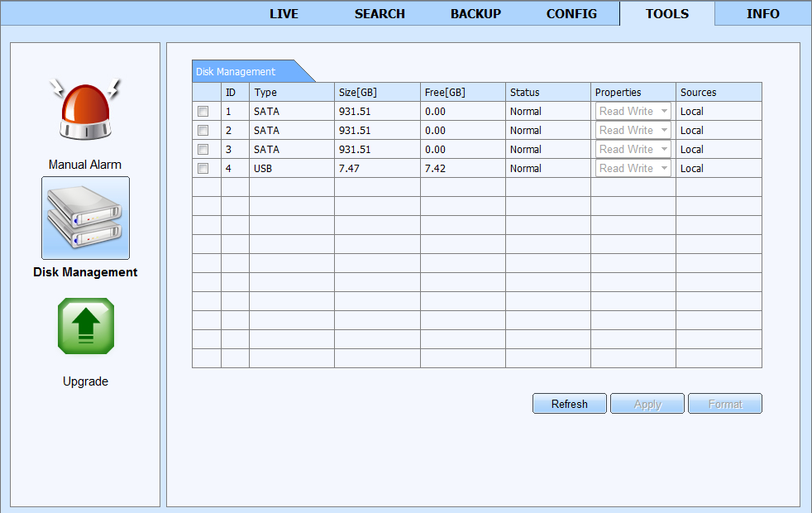This screenshot has width=812, height=513.
Task: Open Read Write dropdown for disk 1
Action: [x=633, y=112]
